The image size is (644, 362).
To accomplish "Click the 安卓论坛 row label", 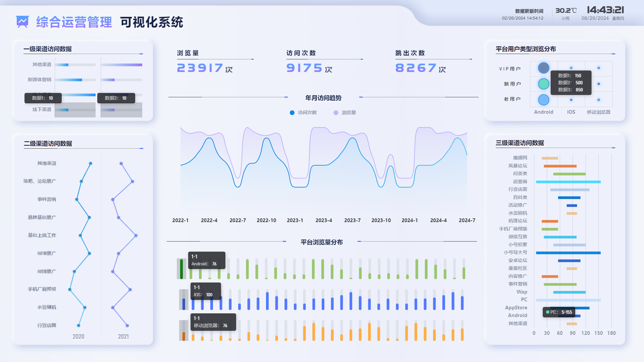I will coord(518,260).
